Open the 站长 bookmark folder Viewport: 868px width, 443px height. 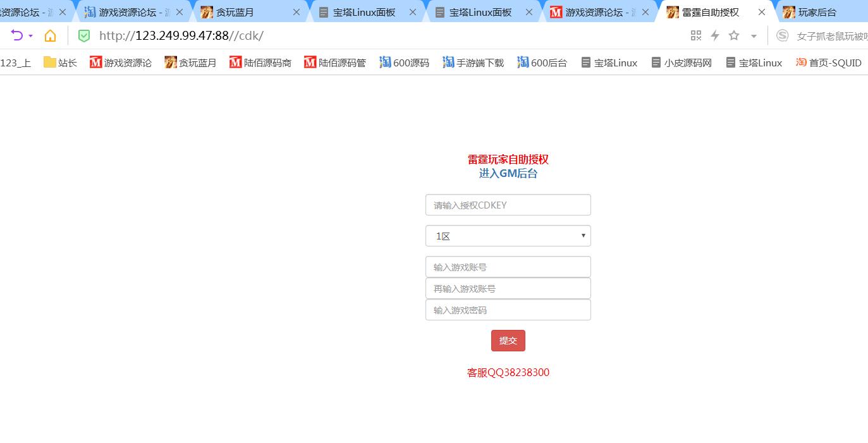pyautogui.click(x=60, y=63)
